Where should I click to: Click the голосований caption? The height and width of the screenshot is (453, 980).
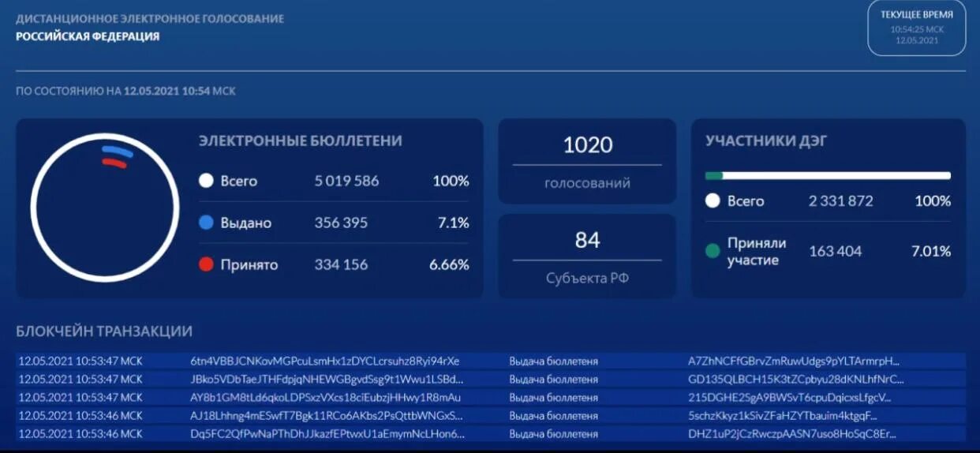pos(587,183)
